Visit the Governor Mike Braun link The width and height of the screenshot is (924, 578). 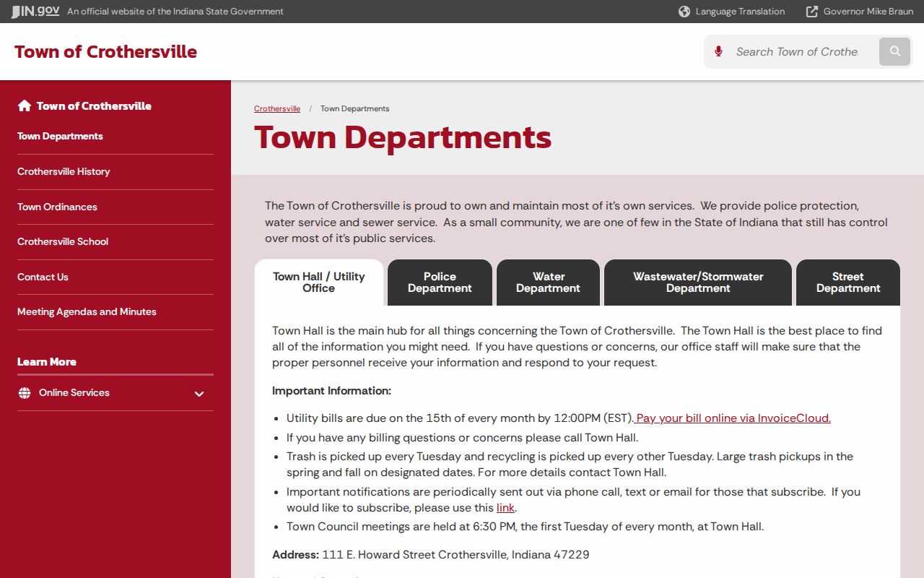click(x=868, y=12)
